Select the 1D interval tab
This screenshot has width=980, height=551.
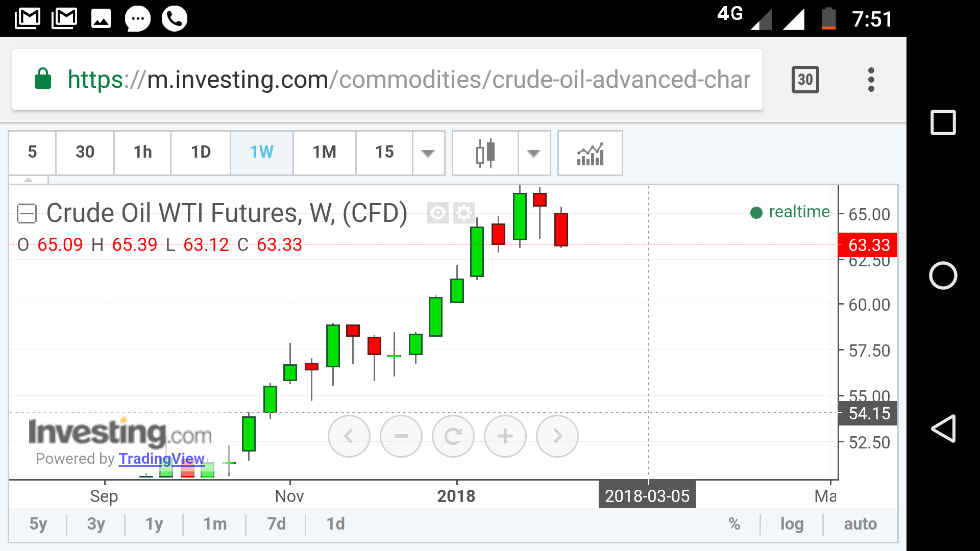click(x=201, y=152)
